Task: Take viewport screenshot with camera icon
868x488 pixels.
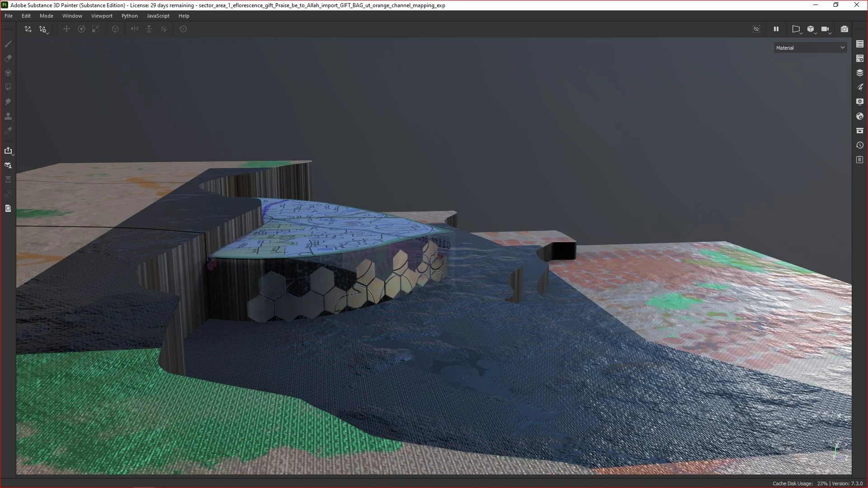Action: [844, 29]
